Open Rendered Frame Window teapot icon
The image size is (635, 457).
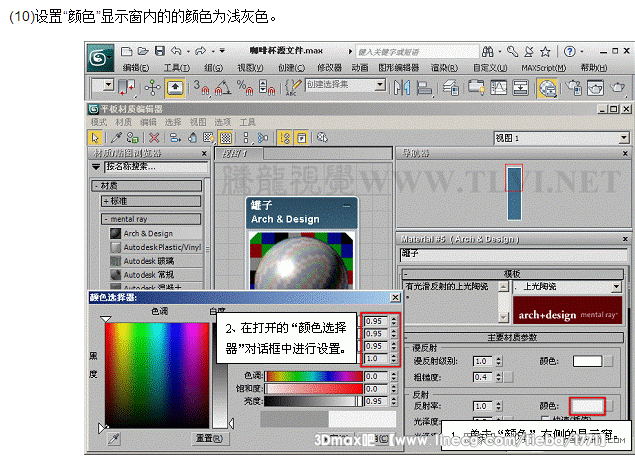pyautogui.click(x=596, y=88)
